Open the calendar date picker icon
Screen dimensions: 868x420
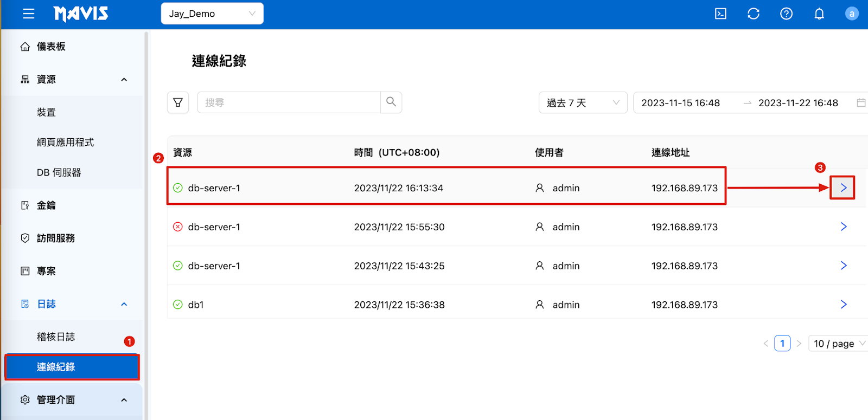click(x=860, y=103)
